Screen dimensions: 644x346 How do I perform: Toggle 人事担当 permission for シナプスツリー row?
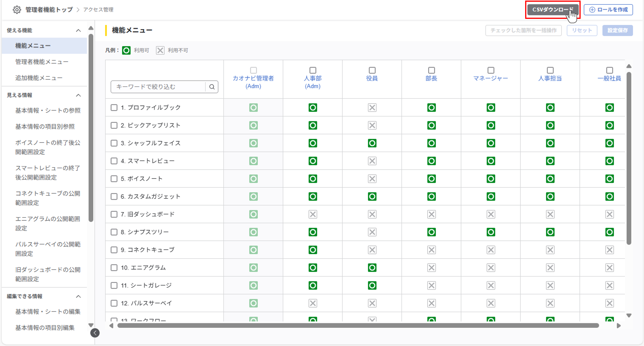pyautogui.click(x=550, y=232)
